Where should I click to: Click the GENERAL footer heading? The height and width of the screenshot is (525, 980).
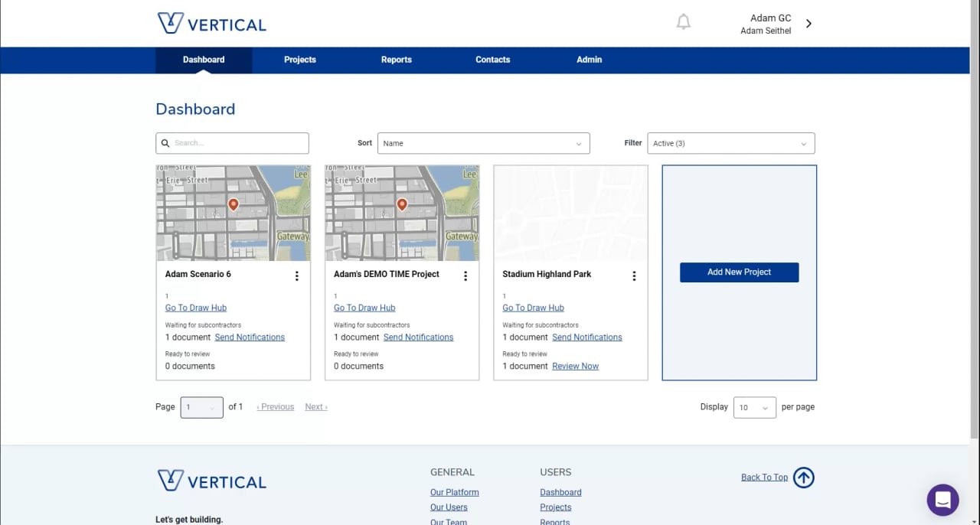452,472
